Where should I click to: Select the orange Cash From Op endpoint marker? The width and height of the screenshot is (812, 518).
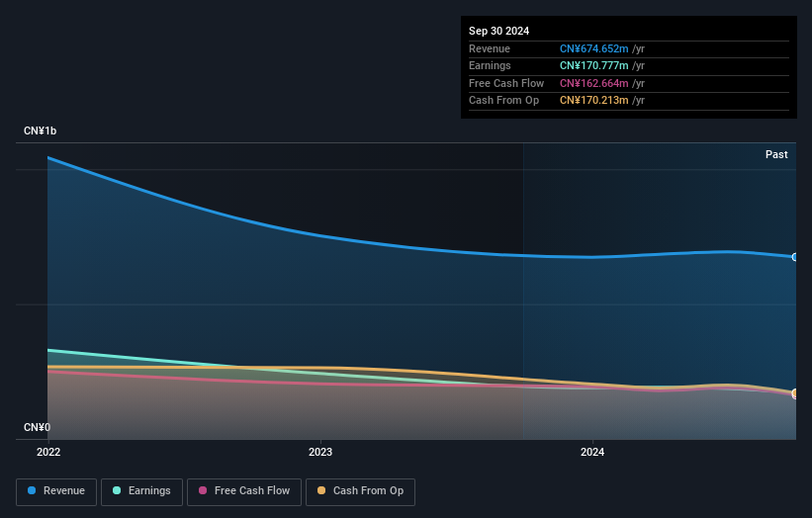[794, 392]
